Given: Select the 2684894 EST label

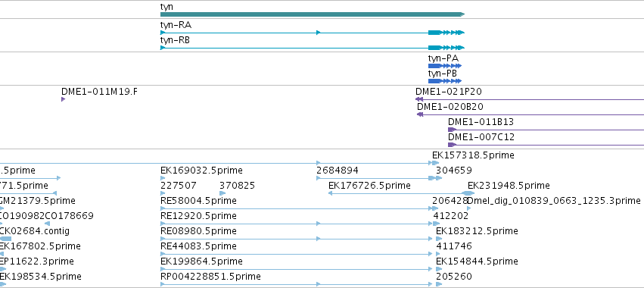Looking at the screenshot, I should [338, 171].
